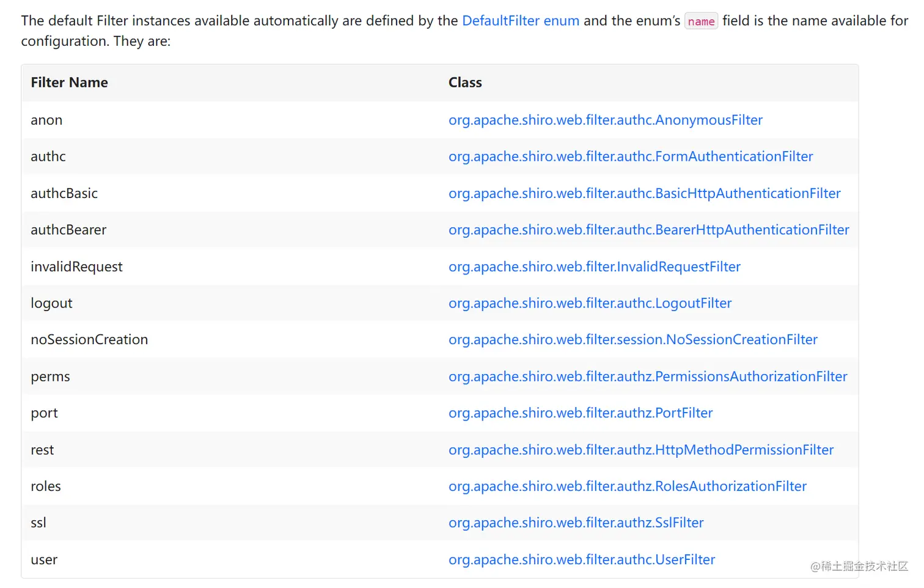The width and height of the screenshot is (924, 588).
Task: Open the PortFilter class link
Action: 581,413
